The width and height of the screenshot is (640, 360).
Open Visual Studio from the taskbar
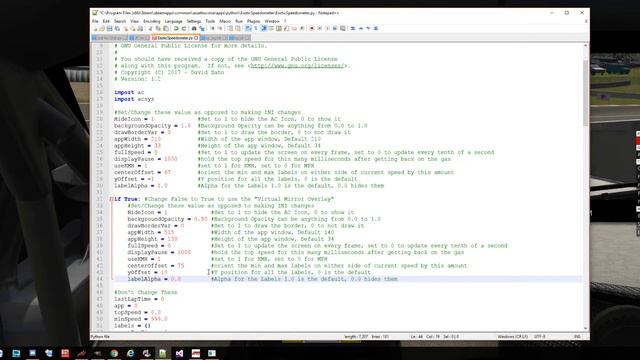click(x=179, y=353)
